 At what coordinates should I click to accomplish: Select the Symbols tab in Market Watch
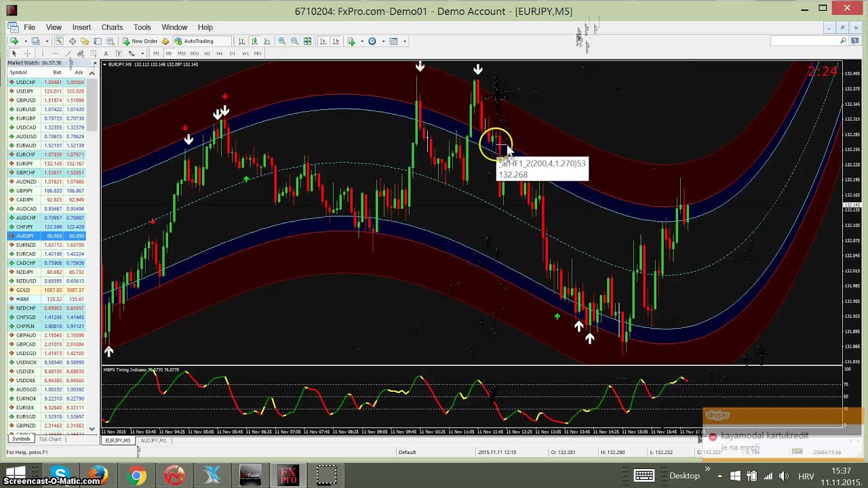click(x=21, y=439)
